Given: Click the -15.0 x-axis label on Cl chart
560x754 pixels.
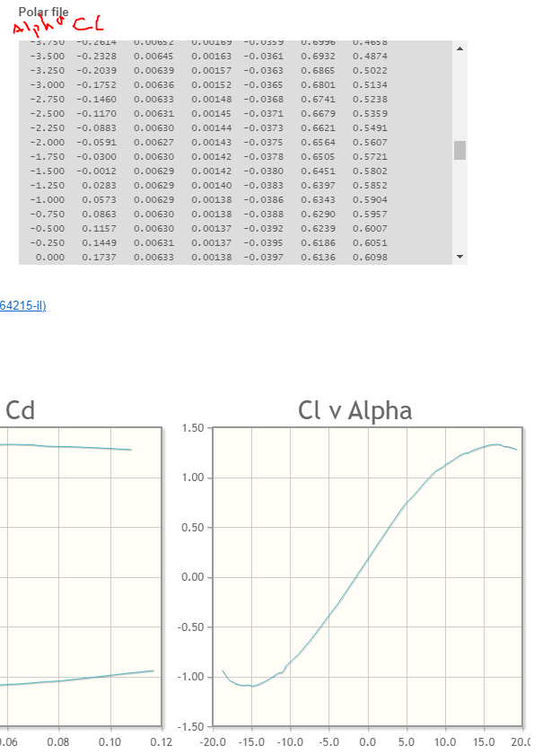Looking at the screenshot, I should [x=252, y=742].
